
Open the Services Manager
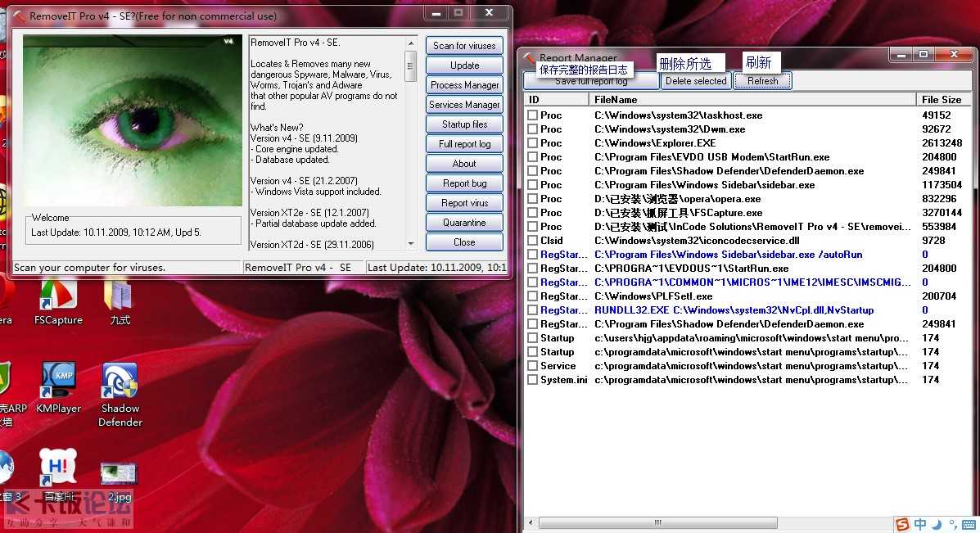pyautogui.click(x=464, y=105)
